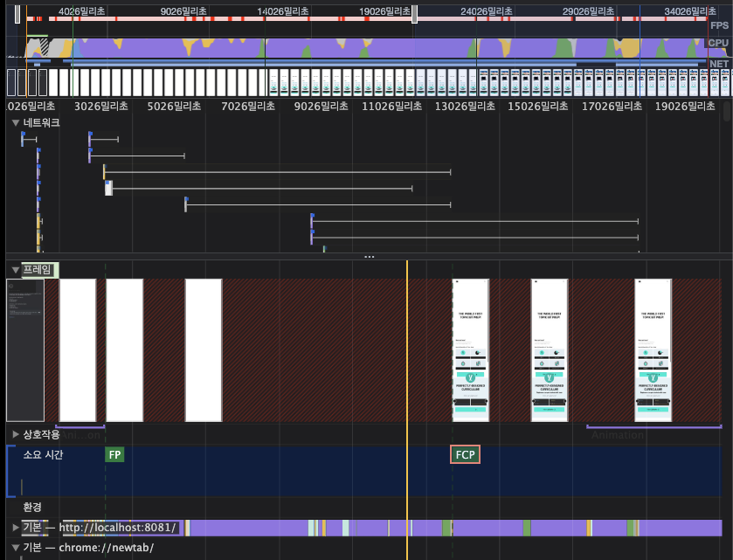This screenshot has width=733, height=560.
Task: Select the FP timing marker
Action: point(114,455)
